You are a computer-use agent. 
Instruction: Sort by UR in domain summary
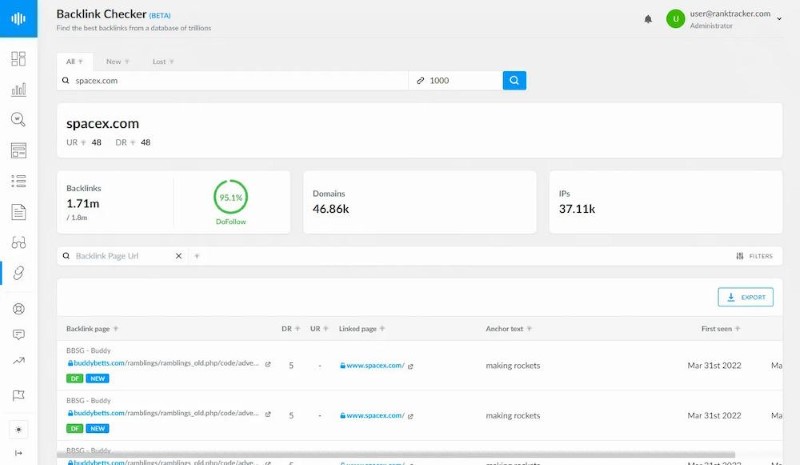(83, 142)
